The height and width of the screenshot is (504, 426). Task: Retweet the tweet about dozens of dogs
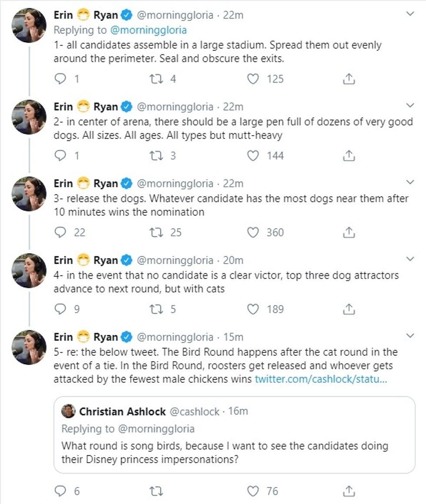(155, 156)
